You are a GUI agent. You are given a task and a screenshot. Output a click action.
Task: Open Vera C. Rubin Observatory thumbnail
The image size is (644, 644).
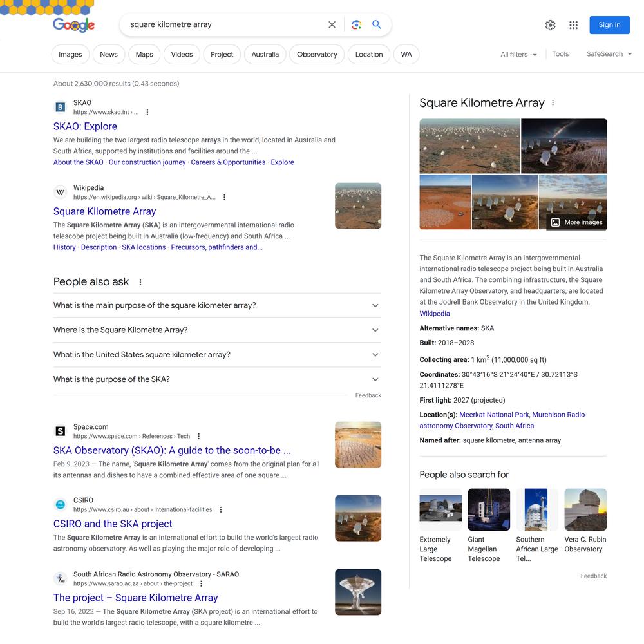[585, 509]
